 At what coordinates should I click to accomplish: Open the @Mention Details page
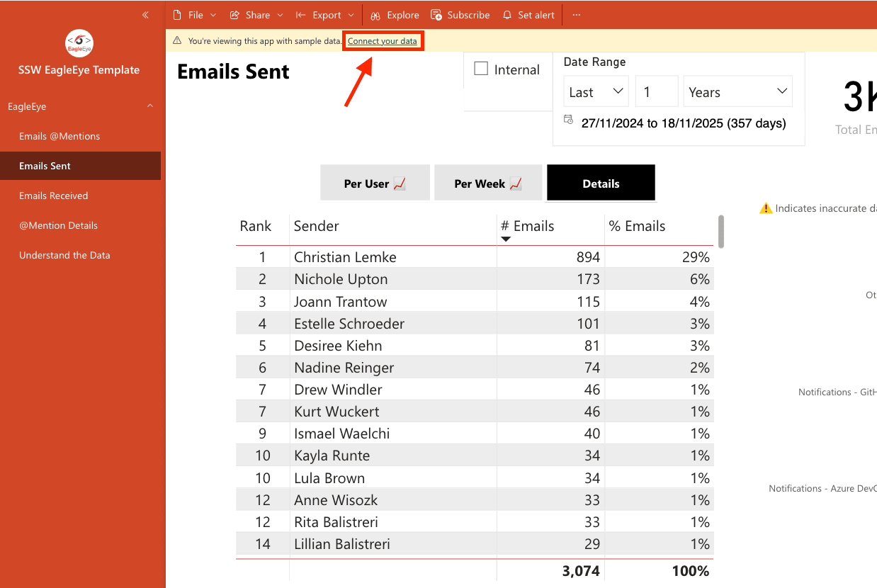59,225
